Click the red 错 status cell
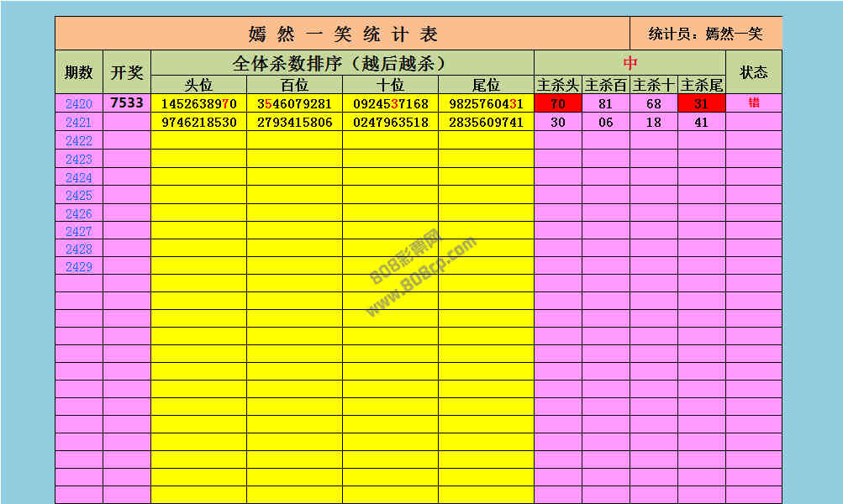The image size is (843, 504). (754, 103)
